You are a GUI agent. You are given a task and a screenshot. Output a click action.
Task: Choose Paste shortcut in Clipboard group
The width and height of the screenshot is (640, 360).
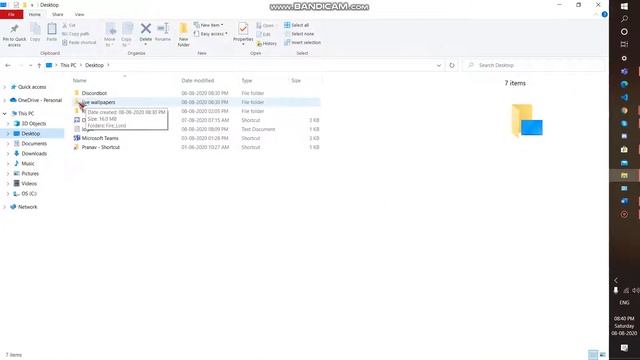[x=79, y=42]
